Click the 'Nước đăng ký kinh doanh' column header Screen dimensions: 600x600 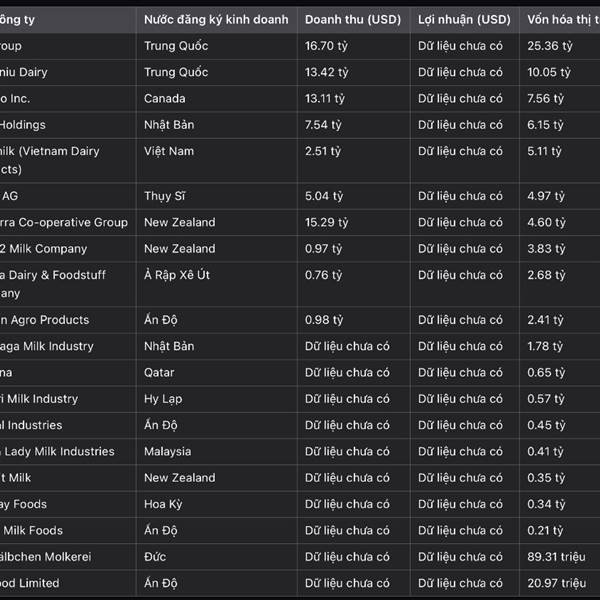tap(216, 20)
